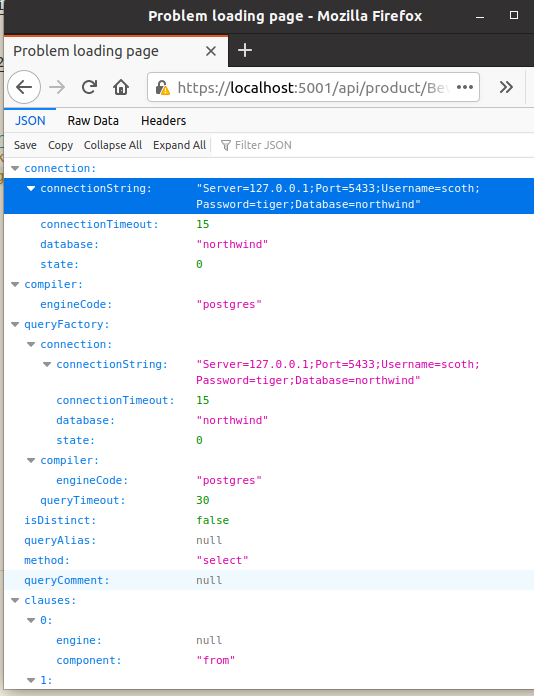Show more tools overflow chevron
The image size is (534, 696).
pyautogui.click(x=506, y=87)
